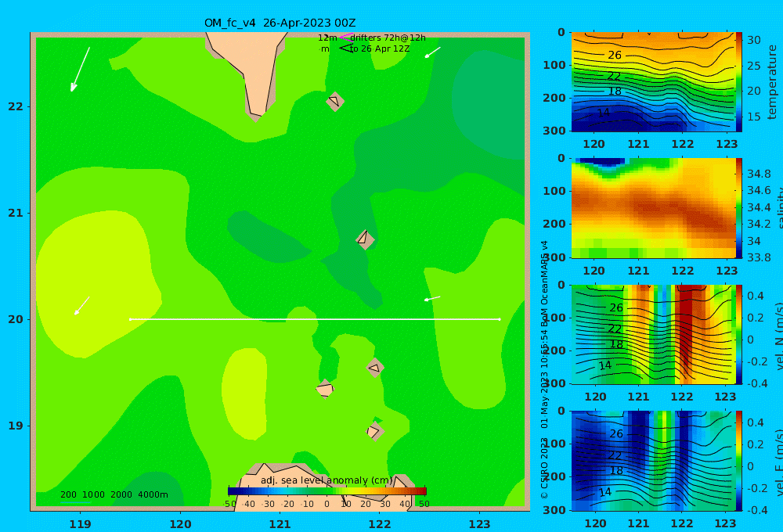Click the salinity colorbar
The height and width of the screenshot is (532, 783).
pos(738,208)
